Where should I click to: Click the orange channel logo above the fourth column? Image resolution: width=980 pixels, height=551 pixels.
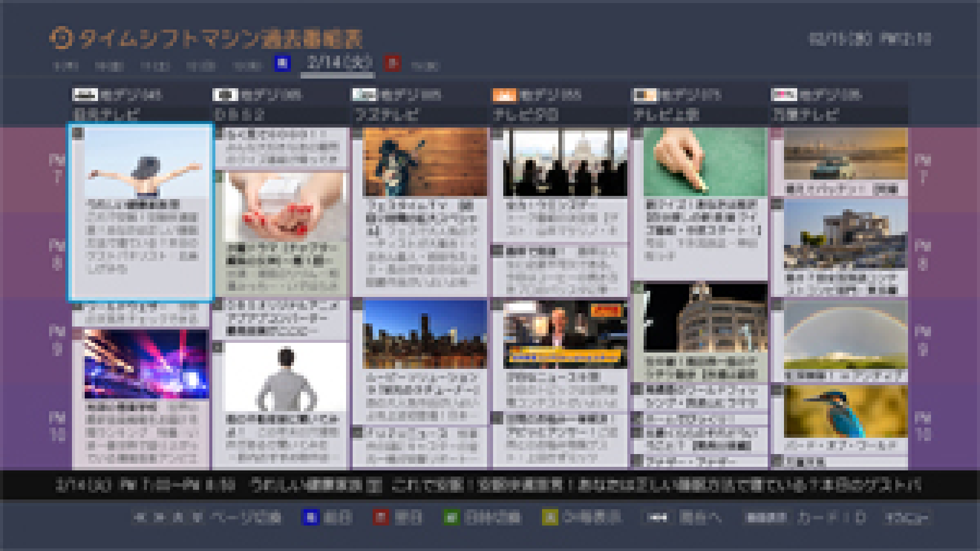(504, 95)
